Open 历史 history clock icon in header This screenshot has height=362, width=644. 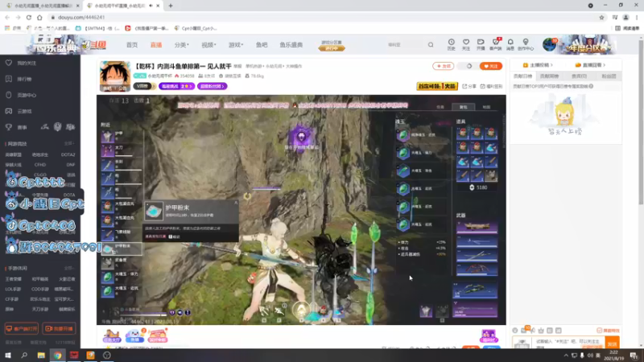451,44
